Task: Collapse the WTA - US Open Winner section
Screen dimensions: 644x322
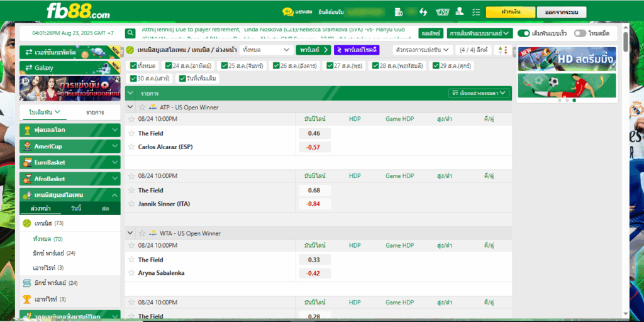Action: 131,233
